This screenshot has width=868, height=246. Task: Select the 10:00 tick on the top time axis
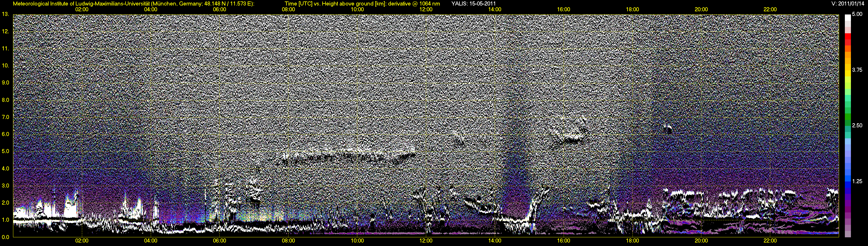357,10
